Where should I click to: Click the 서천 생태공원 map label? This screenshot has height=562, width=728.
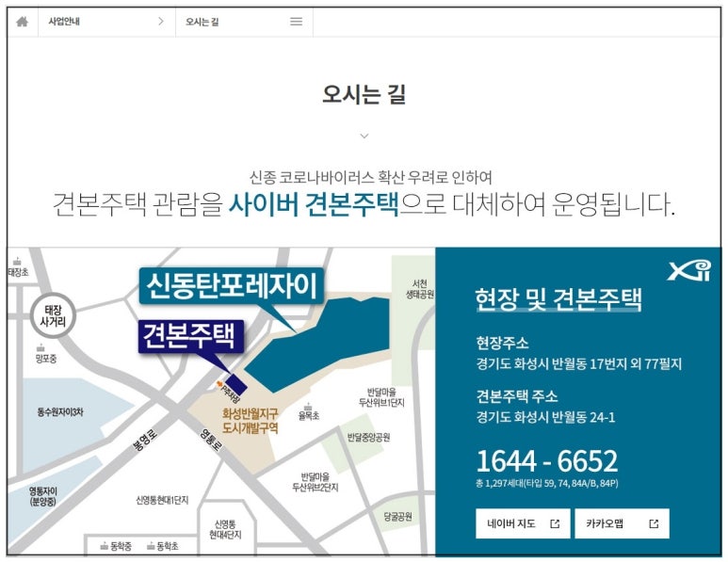pyautogui.click(x=420, y=289)
